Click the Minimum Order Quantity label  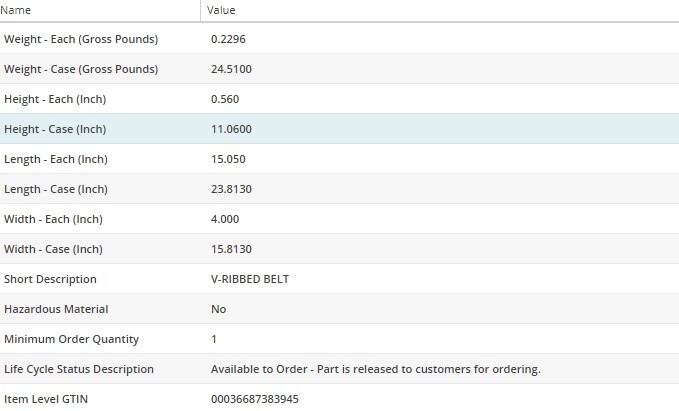pos(71,339)
